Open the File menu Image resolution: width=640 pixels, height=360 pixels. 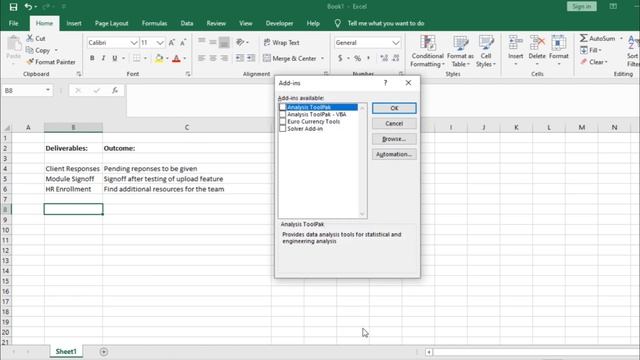13,23
